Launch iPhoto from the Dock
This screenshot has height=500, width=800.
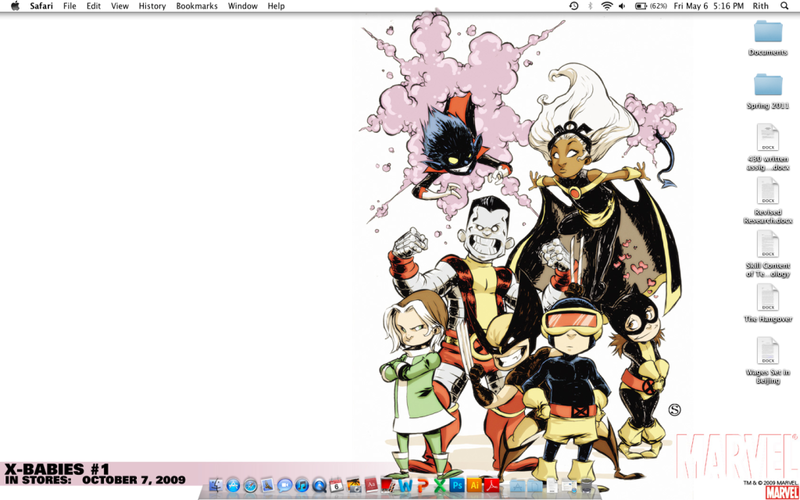click(354, 485)
